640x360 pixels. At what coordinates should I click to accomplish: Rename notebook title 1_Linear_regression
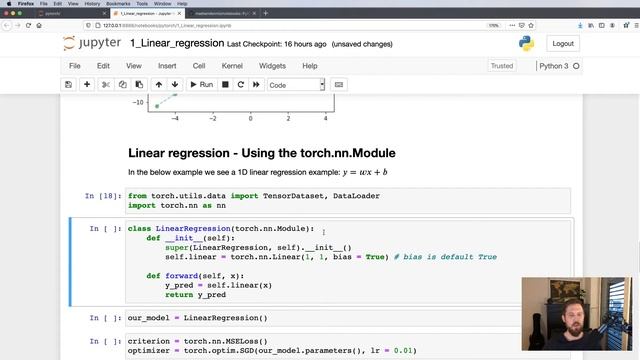point(177,43)
